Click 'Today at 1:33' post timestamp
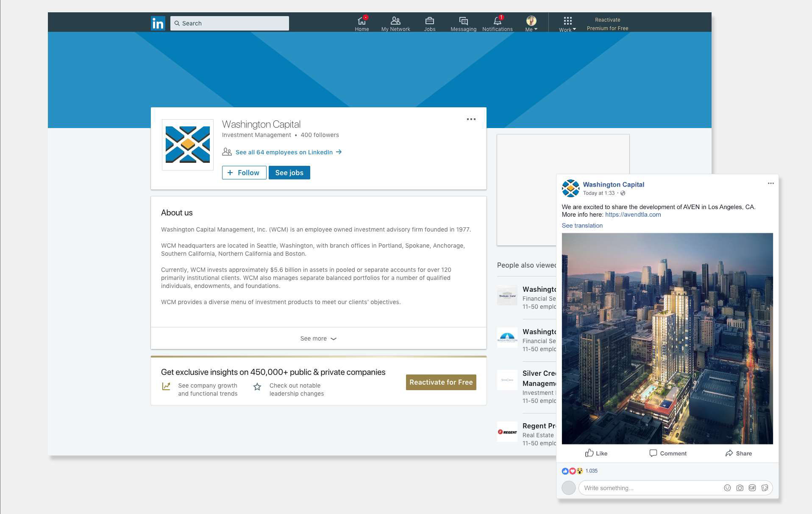 [598, 193]
